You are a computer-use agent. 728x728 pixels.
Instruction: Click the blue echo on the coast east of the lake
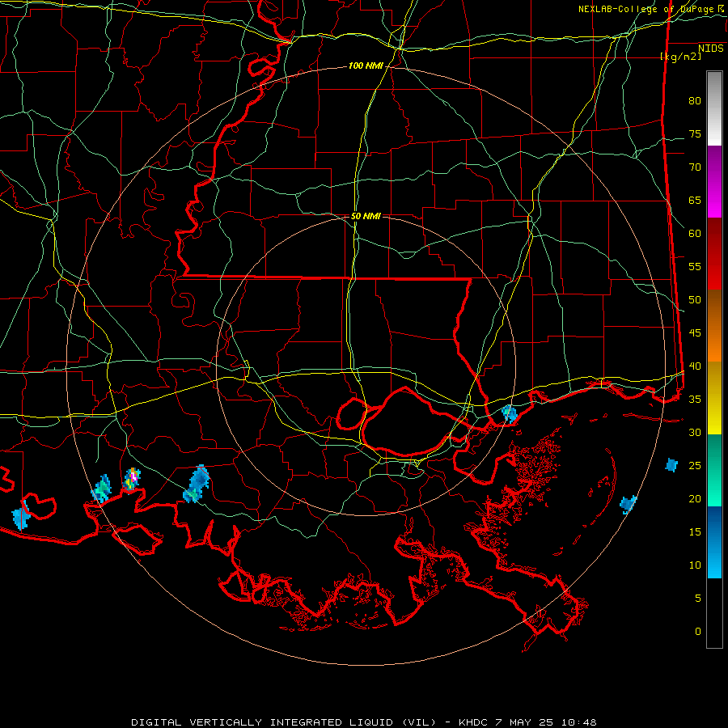click(510, 413)
